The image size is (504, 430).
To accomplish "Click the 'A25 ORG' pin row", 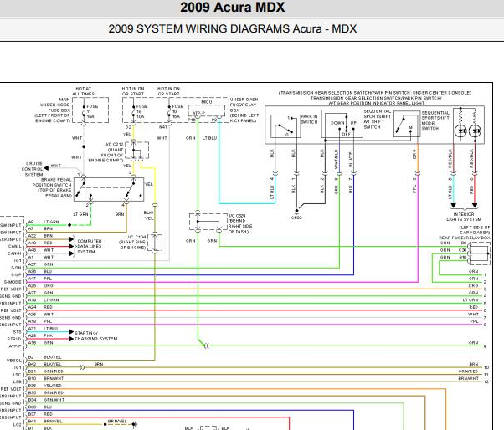I will (40, 286).
